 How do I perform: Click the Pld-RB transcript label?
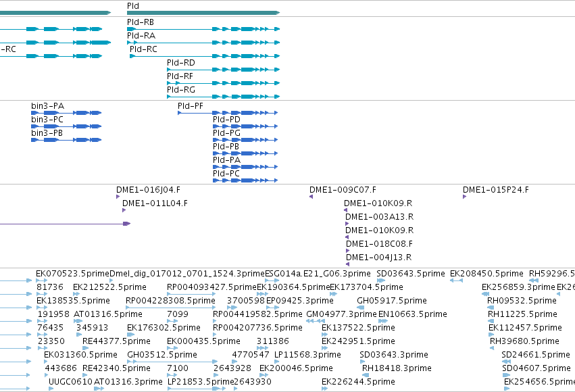(141, 22)
